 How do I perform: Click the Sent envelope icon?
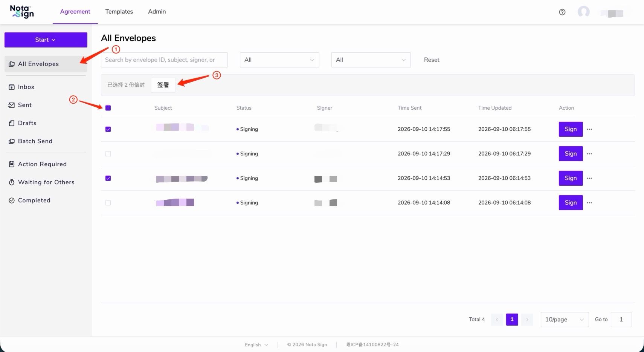pos(12,105)
